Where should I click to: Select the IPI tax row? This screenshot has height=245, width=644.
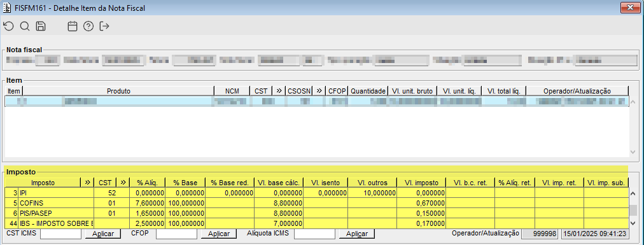[316, 193]
